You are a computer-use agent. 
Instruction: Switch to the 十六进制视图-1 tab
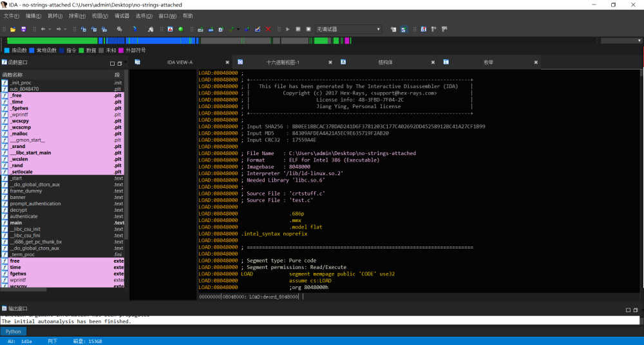coord(283,62)
